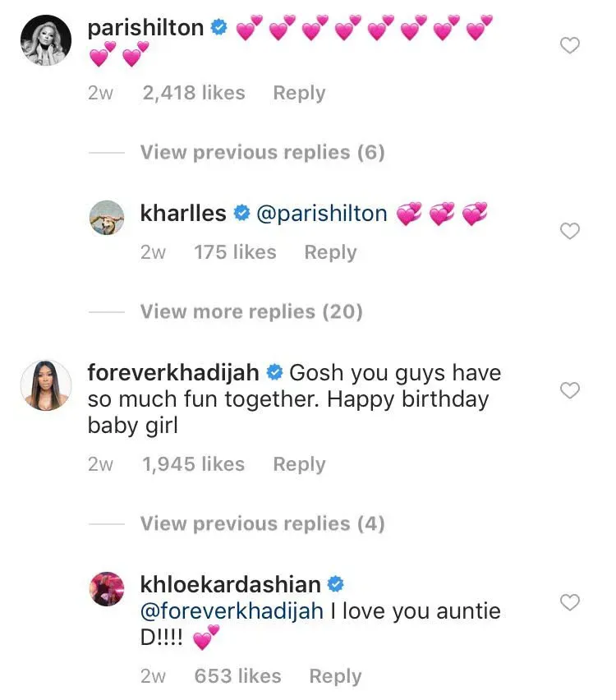Like foreverkhadijah's comment with heart icon
Image resolution: width=616 pixels, height=700 pixels.
[x=569, y=390]
